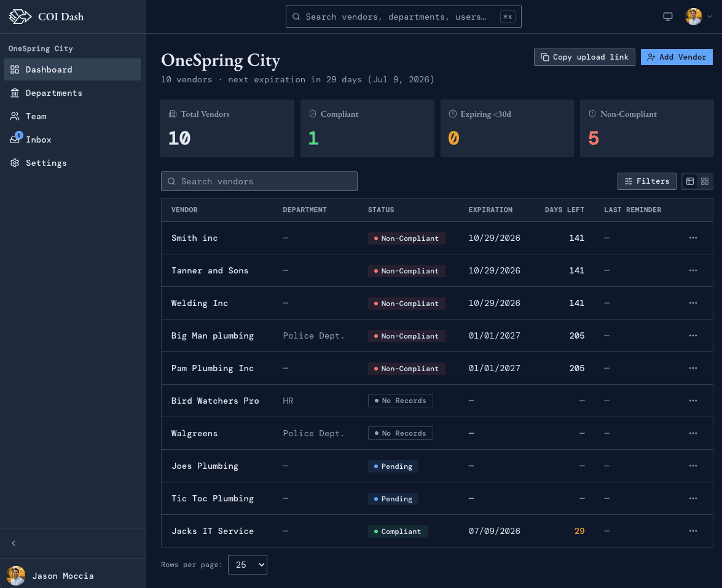Select the Compliant stat card
Screen dimensions: 722x588
367,128
